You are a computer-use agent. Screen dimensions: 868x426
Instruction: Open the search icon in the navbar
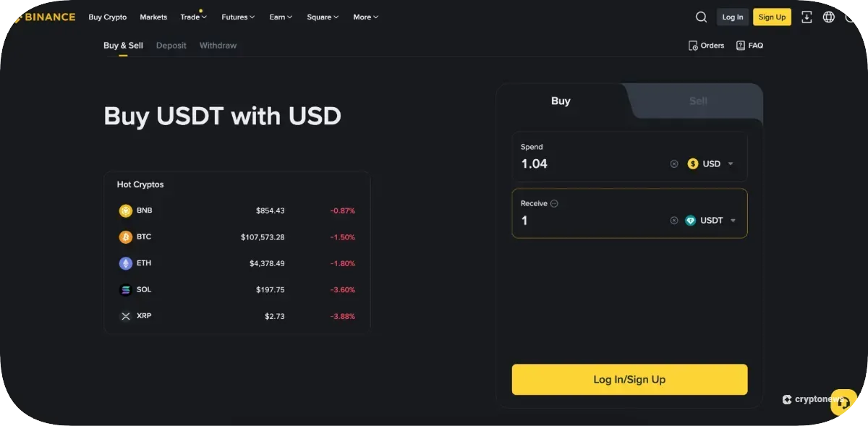pos(701,17)
